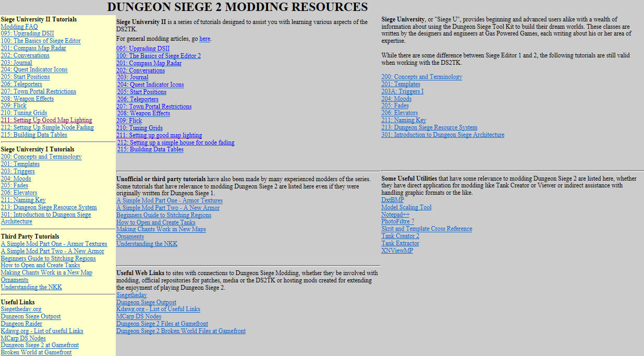Open the single-line "301: Introduction to Dungeon Siege Architecture" link
This screenshot has width=644, height=356.
point(443,135)
